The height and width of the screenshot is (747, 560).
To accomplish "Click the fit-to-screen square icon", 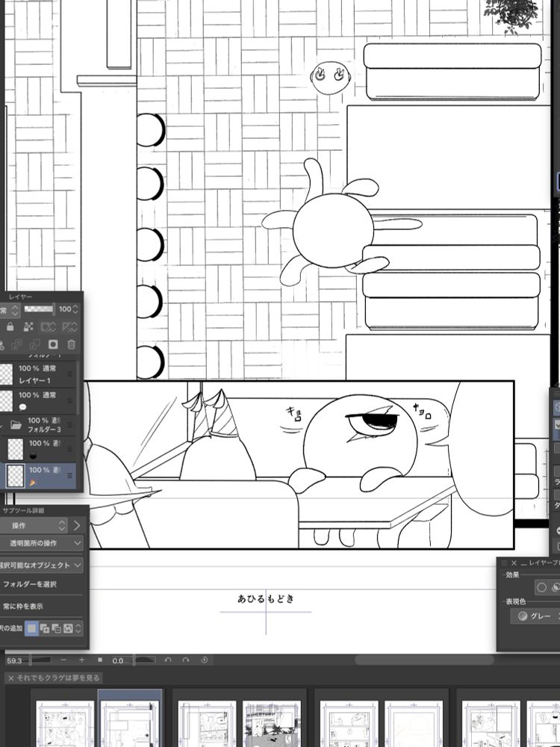I will pyautogui.click(x=100, y=660).
